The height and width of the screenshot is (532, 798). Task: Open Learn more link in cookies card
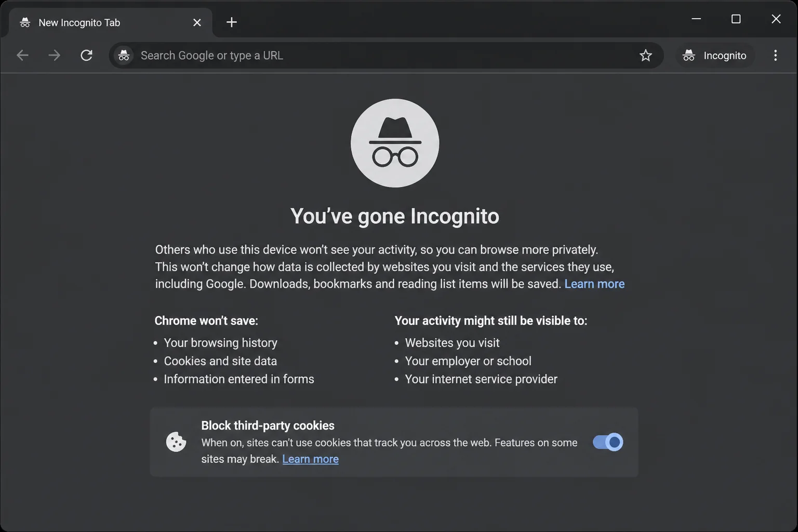(x=310, y=459)
